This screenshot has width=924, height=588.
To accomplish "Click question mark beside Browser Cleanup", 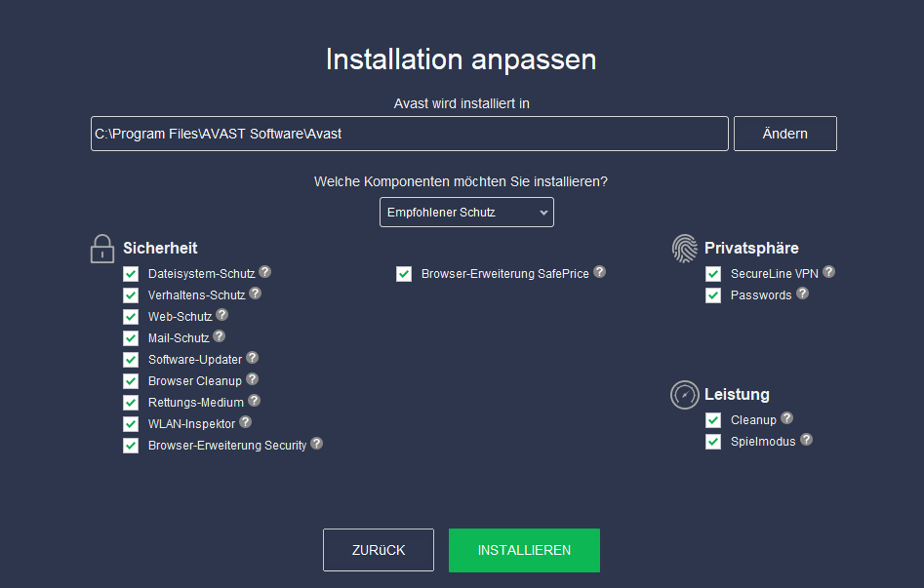I will pos(252,379).
